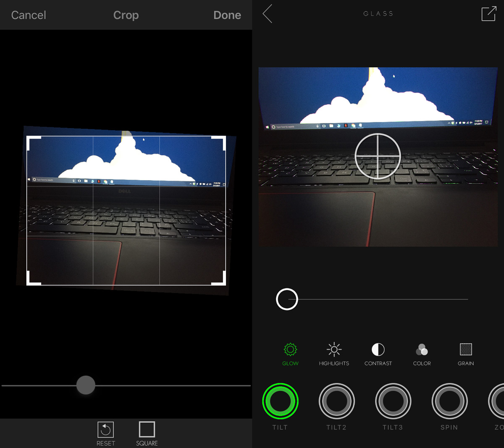Tap Cancel in the Crop screen

point(29,15)
